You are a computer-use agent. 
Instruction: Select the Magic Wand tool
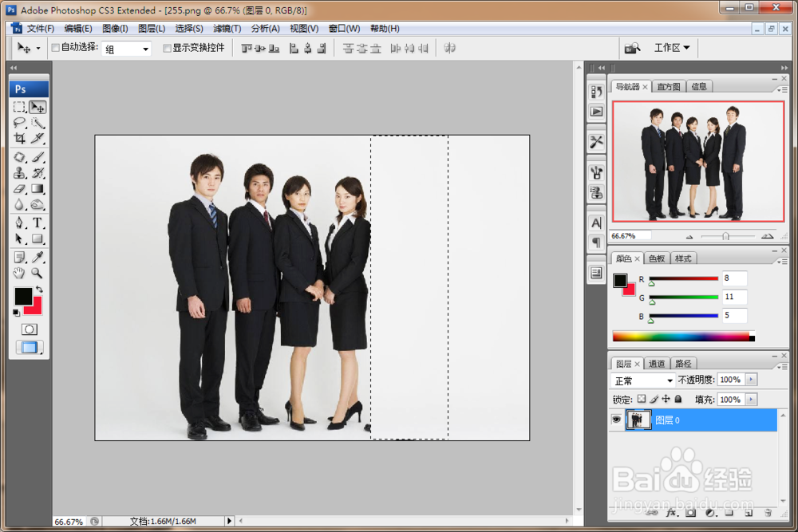tap(38, 123)
